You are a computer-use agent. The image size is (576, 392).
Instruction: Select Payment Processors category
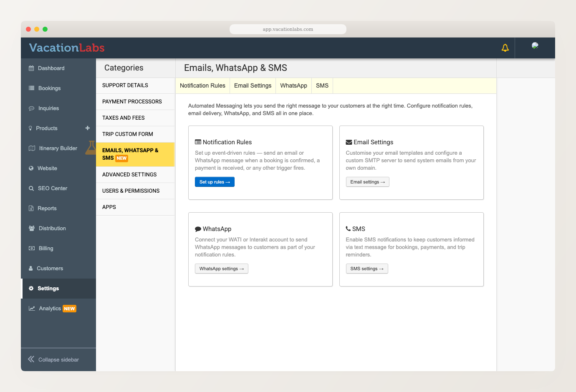(135, 102)
